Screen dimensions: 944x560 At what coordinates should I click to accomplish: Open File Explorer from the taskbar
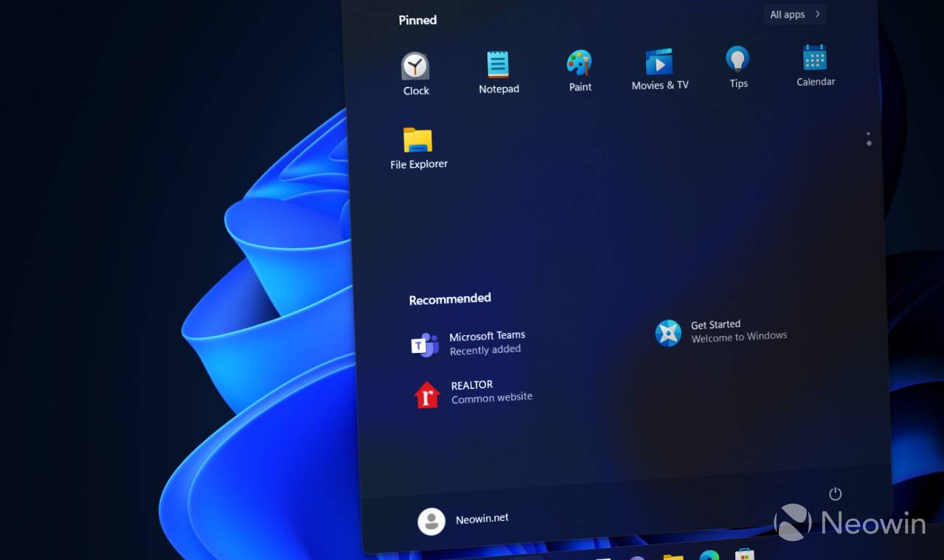[x=673, y=556]
